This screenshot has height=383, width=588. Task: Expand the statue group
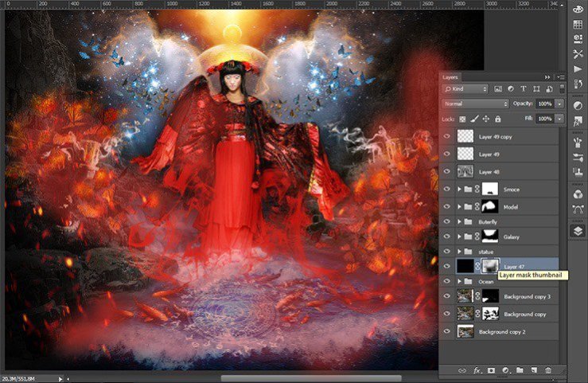tap(459, 251)
